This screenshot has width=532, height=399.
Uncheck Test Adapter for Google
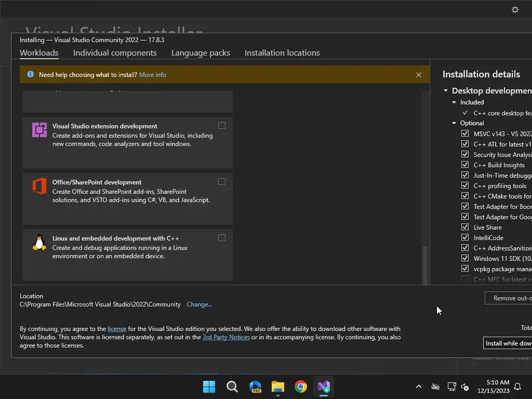pos(465,217)
